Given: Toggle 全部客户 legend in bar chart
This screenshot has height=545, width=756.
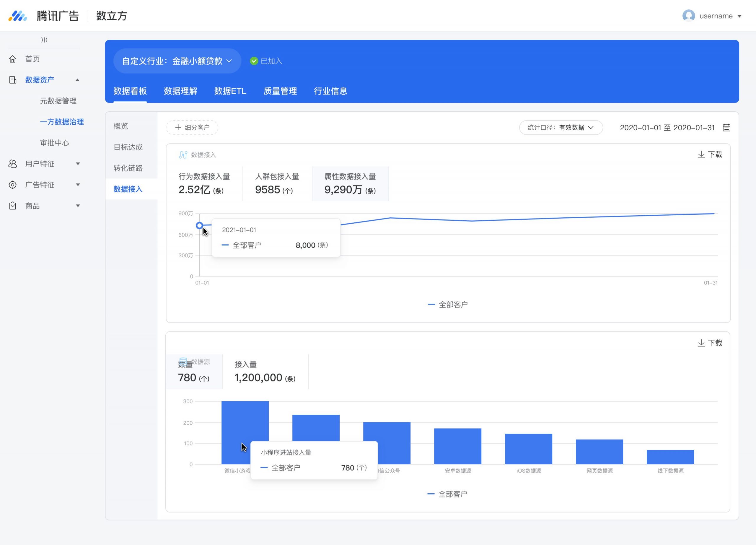Looking at the screenshot, I should pos(447,494).
